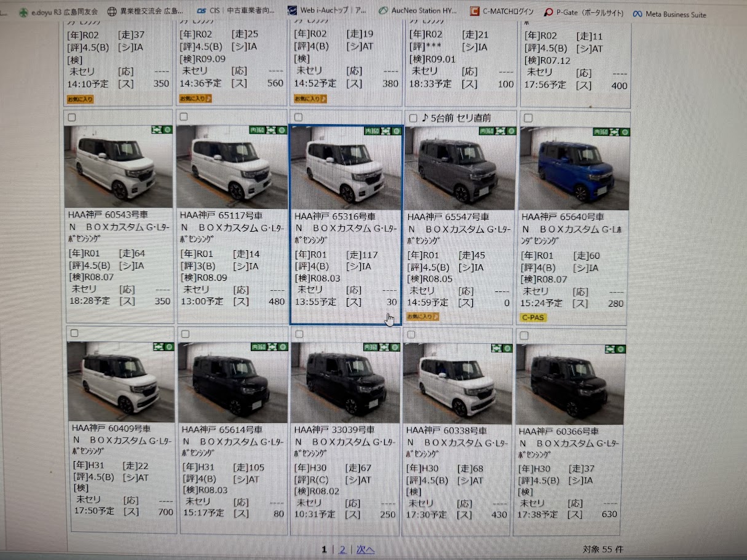
Task: Click 内360 badge on car 65316
Action: point(372,130)
